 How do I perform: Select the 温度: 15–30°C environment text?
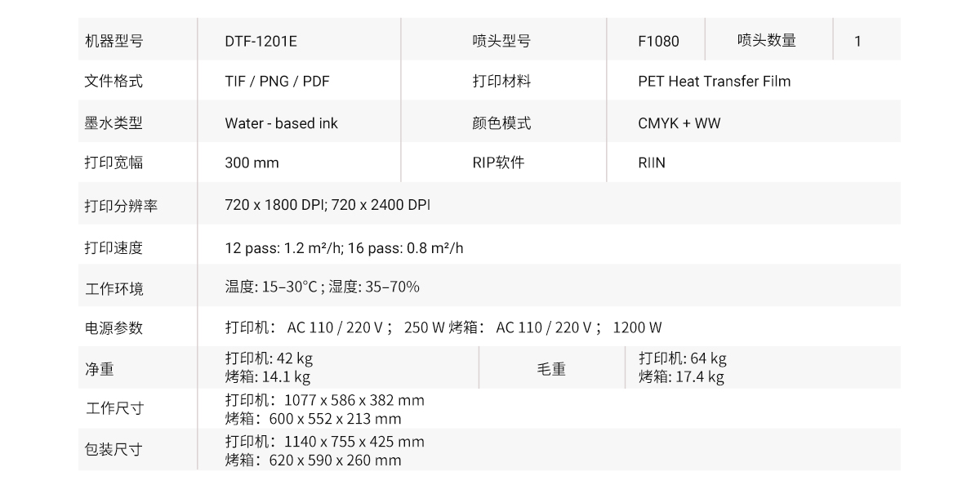click(270, 287)
